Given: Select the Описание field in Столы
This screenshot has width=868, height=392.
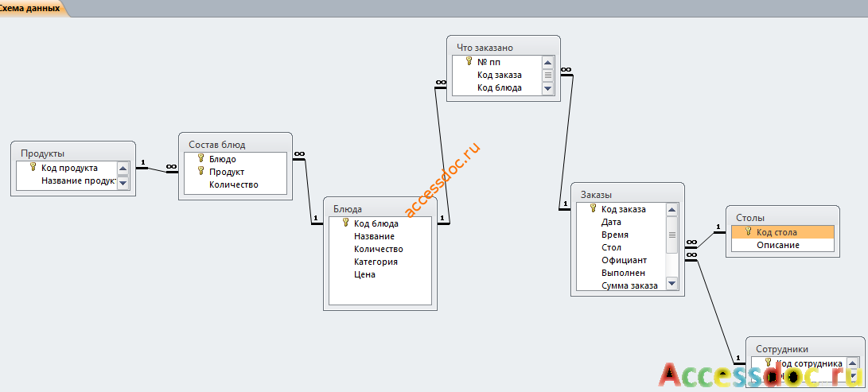Looking at the screenshot, I should point(783,245).
